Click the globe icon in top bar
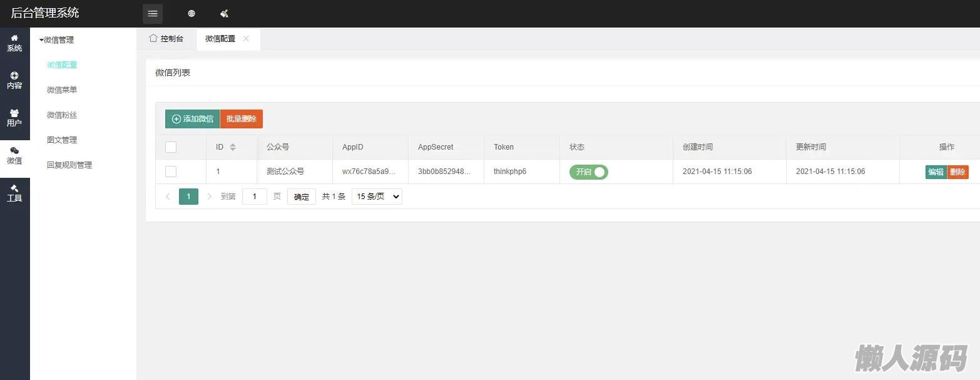980x380 pixels. coord(191,13)
